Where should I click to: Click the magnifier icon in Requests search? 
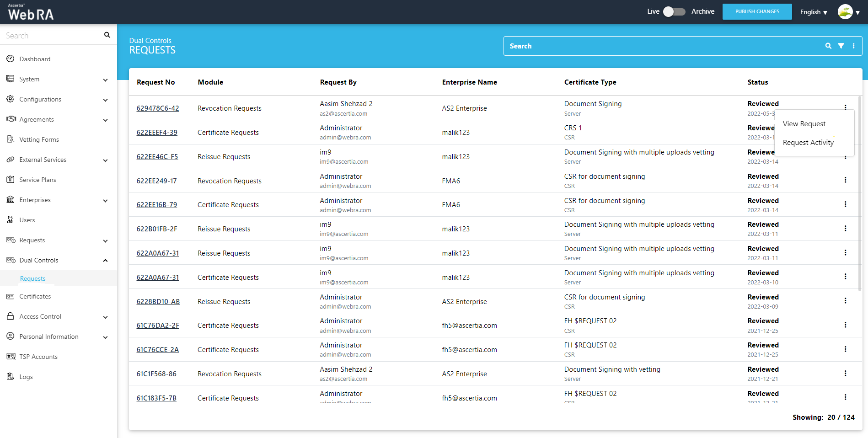[828, 46]
